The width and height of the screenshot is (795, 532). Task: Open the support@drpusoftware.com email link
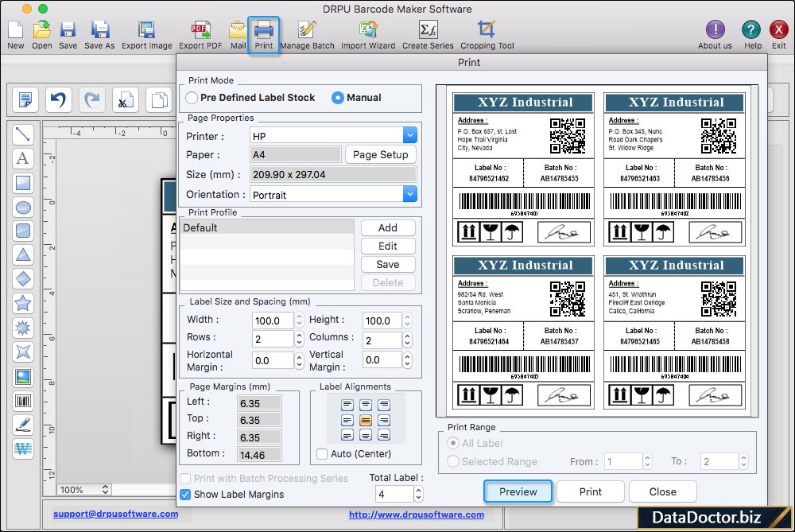click(x=115, y=514)
